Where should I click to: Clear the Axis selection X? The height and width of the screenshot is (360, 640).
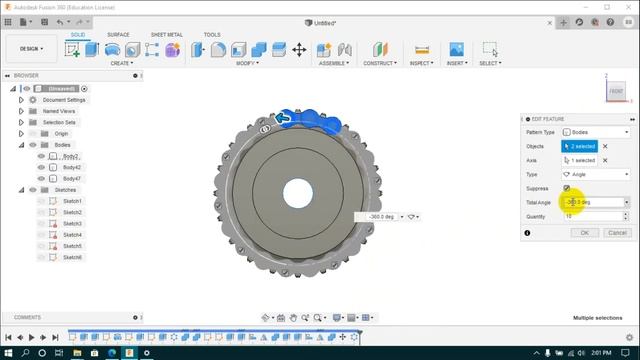tap(605, 160)
